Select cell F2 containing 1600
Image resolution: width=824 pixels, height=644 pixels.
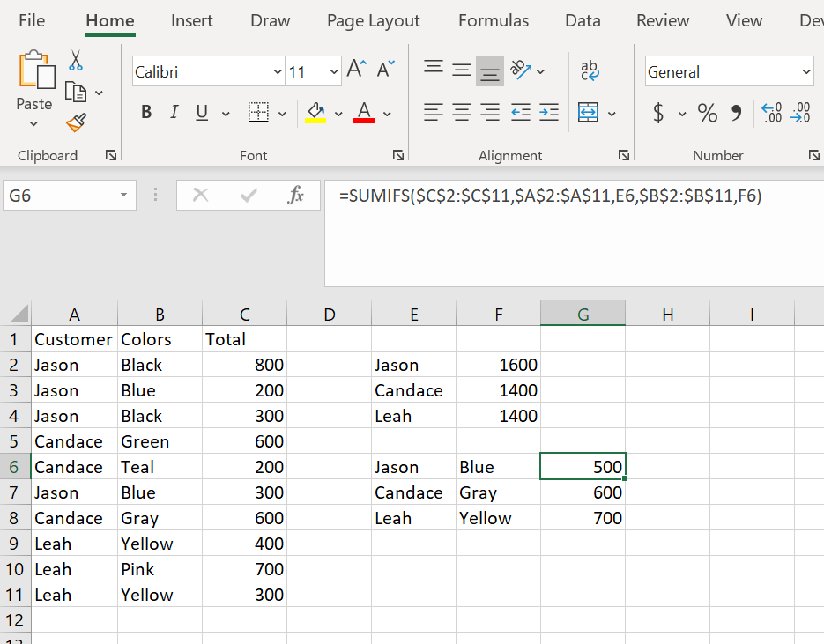(498, 365)
